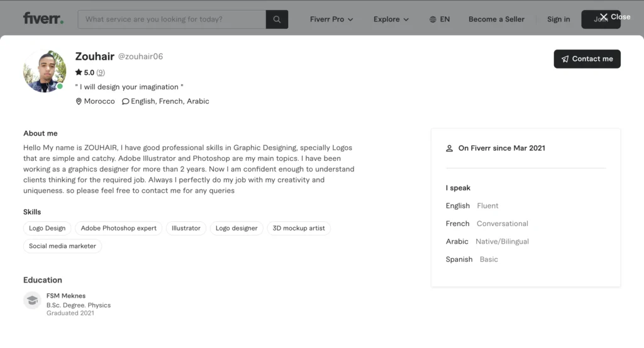Screen dimensions: 644x348
Task: Click the Morocco location pin icon
Action: 79,101
